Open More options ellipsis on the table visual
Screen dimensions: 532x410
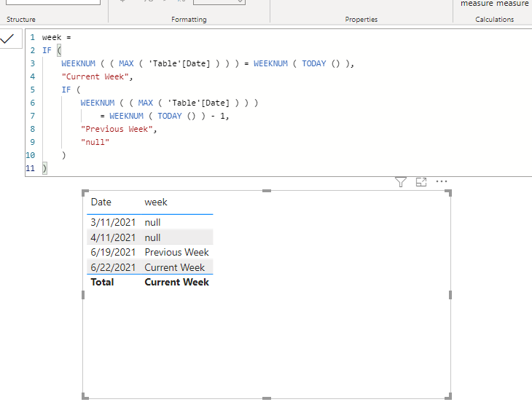pos(442,181)
